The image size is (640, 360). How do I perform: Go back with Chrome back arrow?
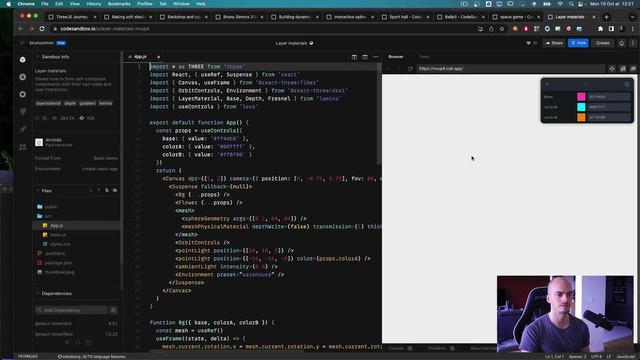[x=20, y=29]
